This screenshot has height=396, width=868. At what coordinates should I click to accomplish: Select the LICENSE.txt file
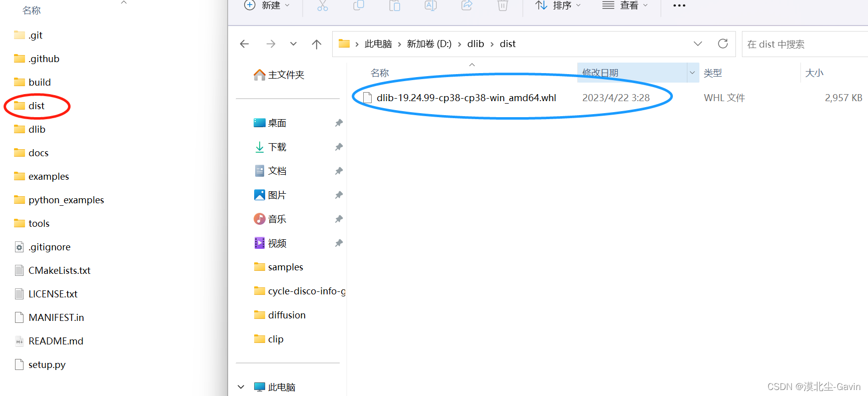click(46, 294)
